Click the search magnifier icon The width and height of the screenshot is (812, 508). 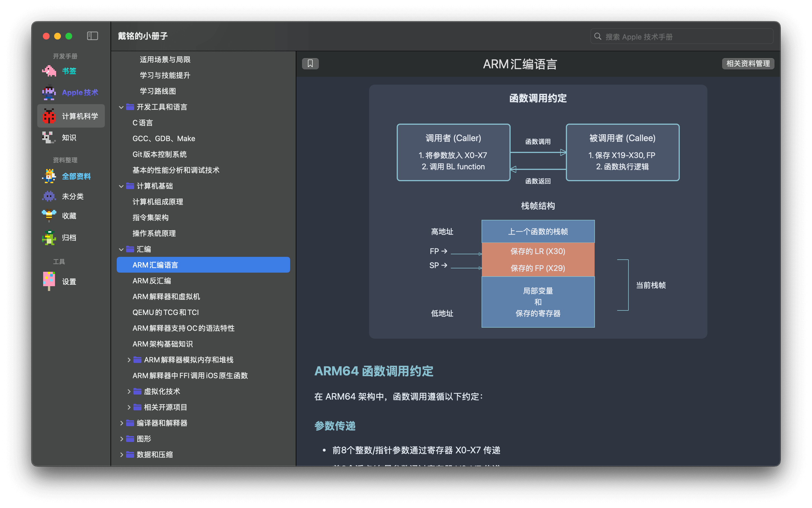pyautogui.click(x=598, y=36)
